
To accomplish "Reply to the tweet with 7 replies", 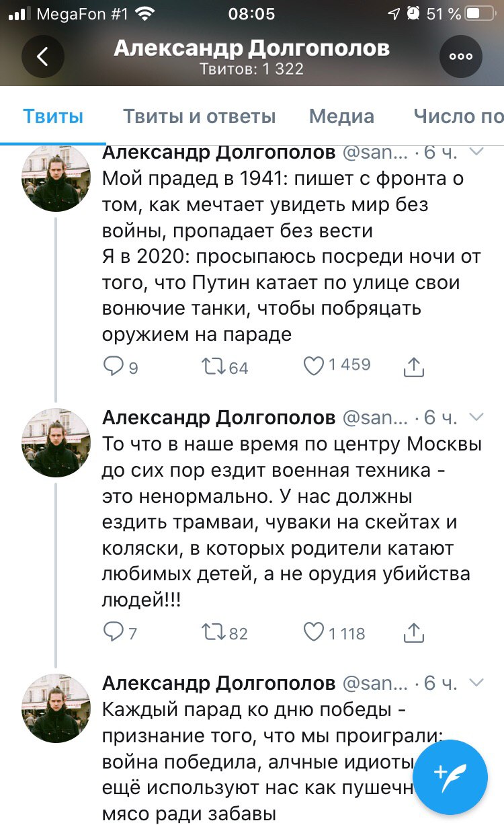I will 112,632.
